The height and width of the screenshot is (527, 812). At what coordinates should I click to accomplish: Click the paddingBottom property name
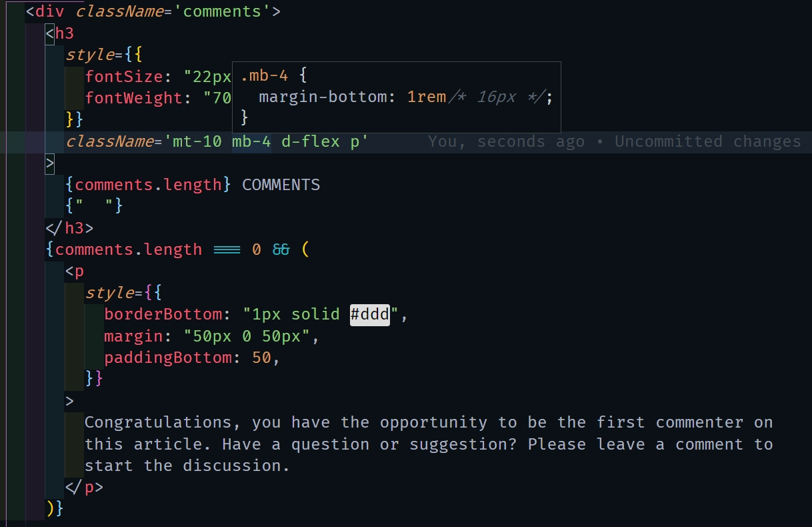pos(167,358)
